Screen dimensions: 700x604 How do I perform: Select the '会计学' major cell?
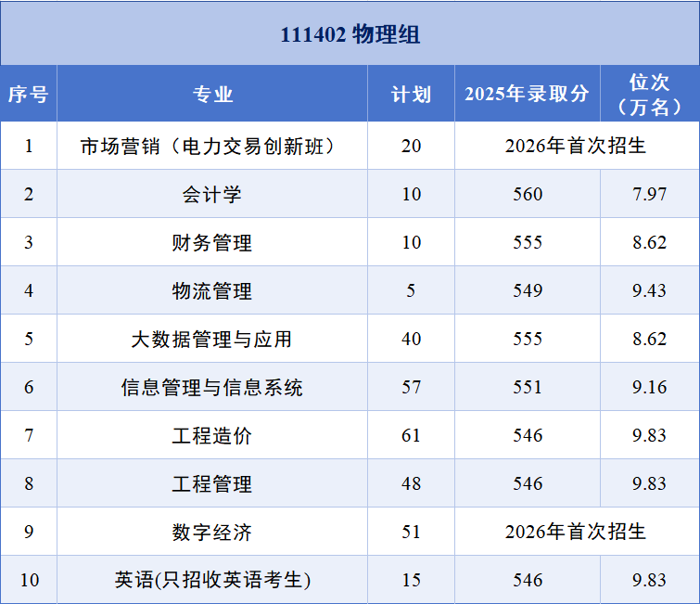212,194
